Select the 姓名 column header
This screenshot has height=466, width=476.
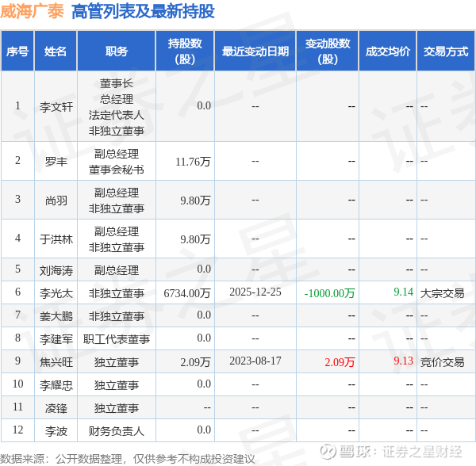click(x=56, y=52)
